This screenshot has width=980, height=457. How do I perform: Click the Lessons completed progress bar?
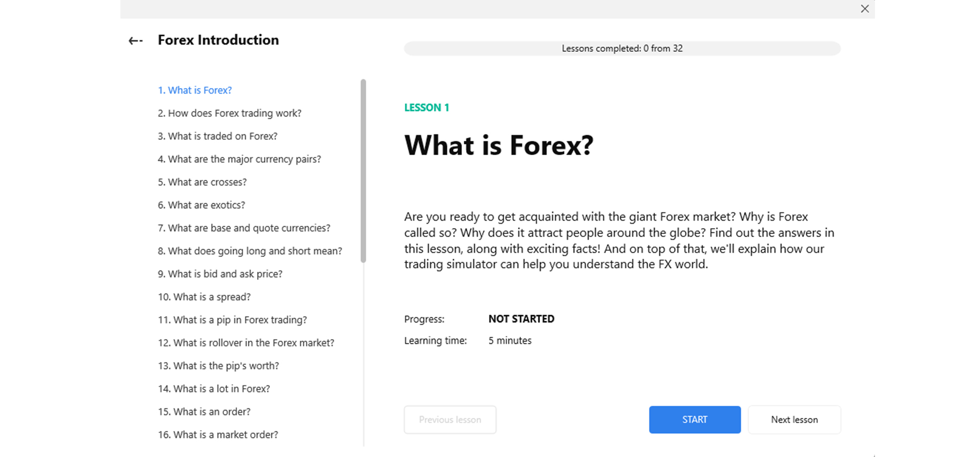(x=622, y=49)
